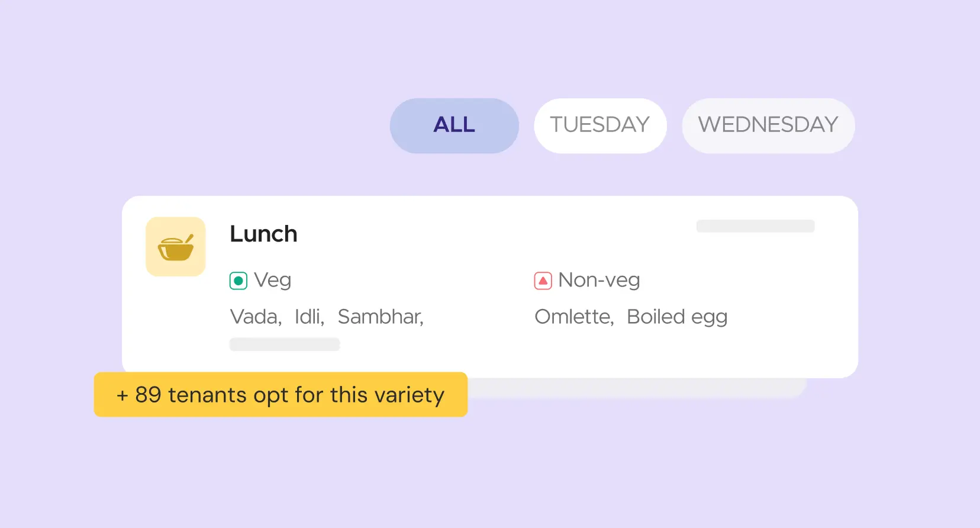Click the Boiled egg menu item

click(x=677, y=317)
